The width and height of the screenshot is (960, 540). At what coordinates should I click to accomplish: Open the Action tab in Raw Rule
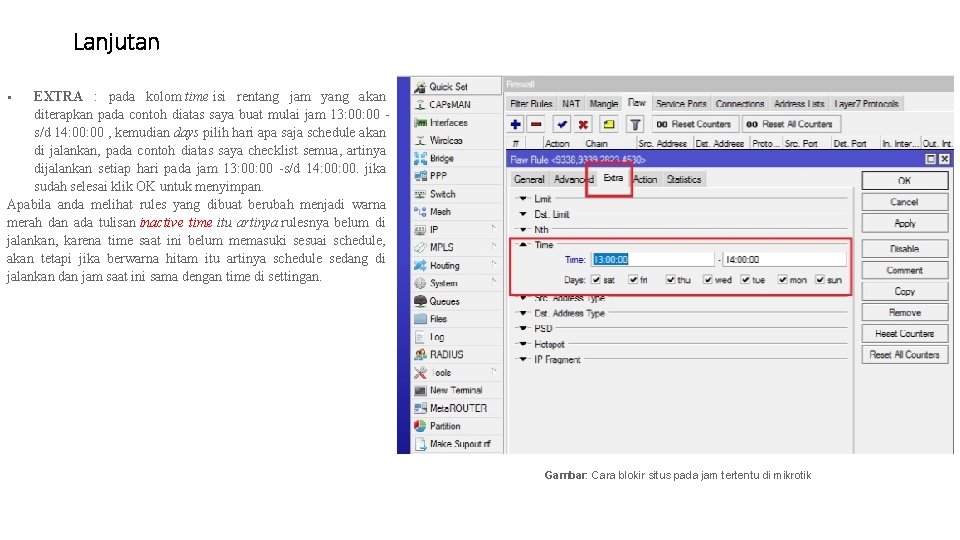(x=645, y=179)
